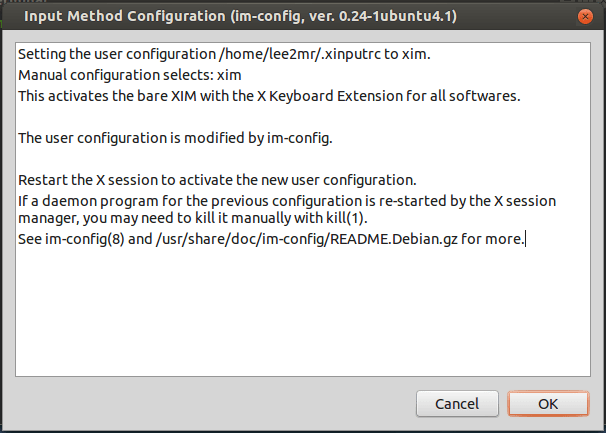Click the OK button
606x433 pixels.
click(547, 405)
